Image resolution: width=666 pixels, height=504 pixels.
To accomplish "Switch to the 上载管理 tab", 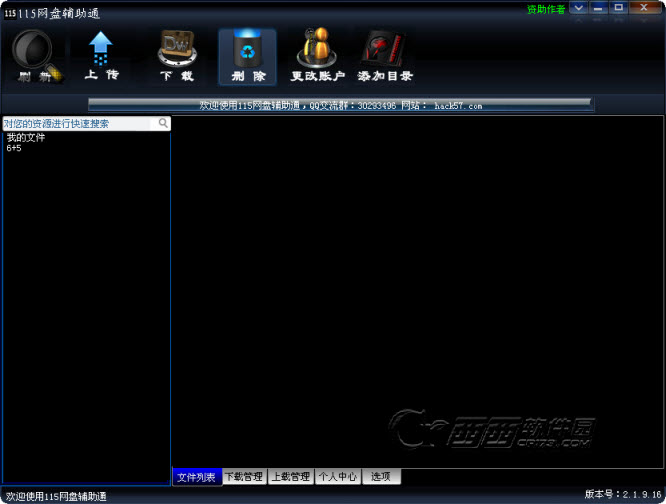I will [291, 477].
